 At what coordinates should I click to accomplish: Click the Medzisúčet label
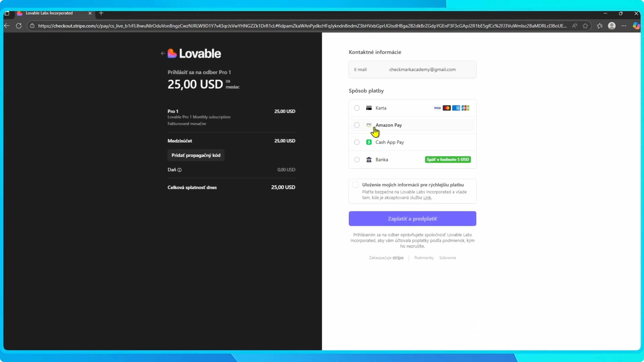point(180,141)
